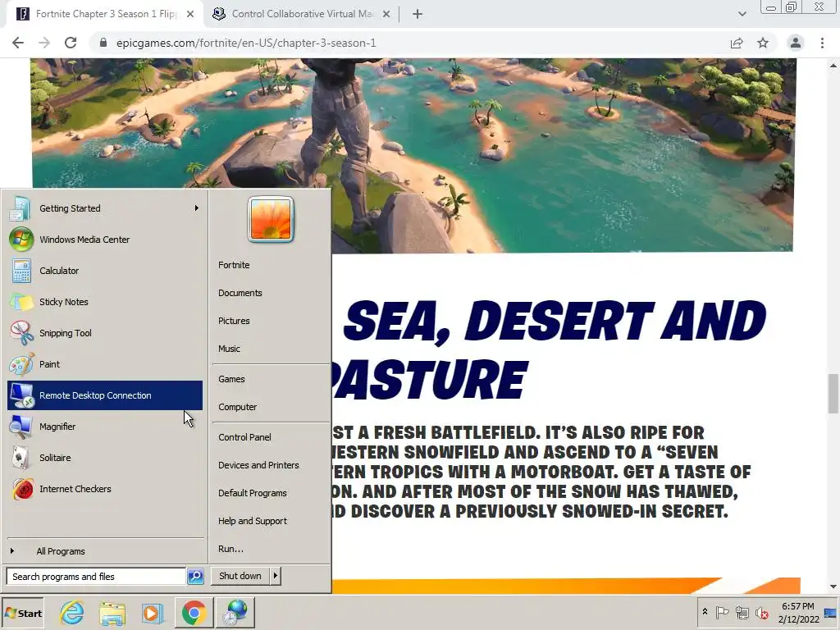Open the Run dialog
This screenshot has width=840, height=630.
tap(231, 549)
